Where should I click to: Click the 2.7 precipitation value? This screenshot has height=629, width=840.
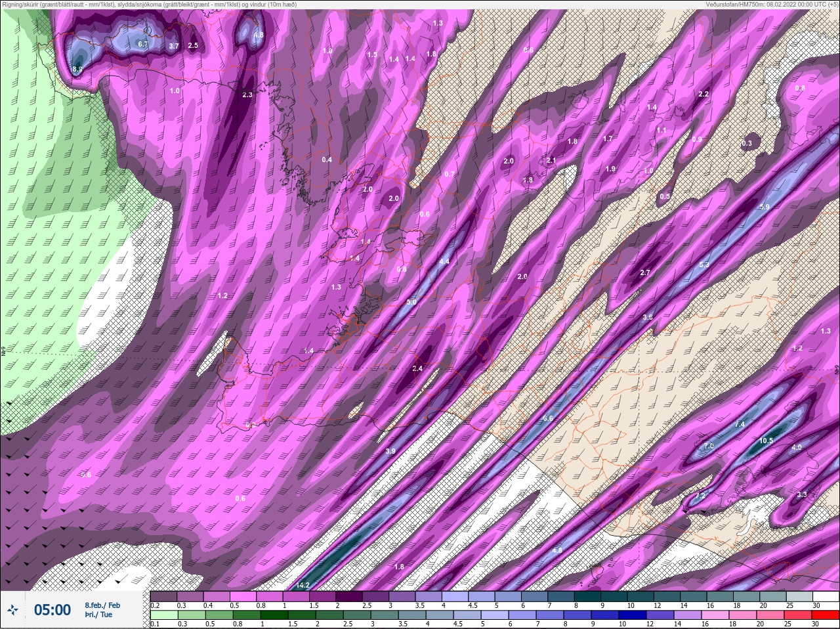pyautogui.click(x=645, y=272)
